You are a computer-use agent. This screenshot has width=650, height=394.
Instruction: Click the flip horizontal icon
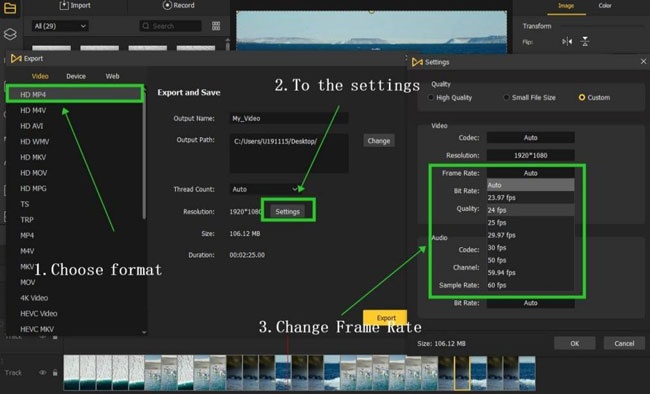click(567, 41)
